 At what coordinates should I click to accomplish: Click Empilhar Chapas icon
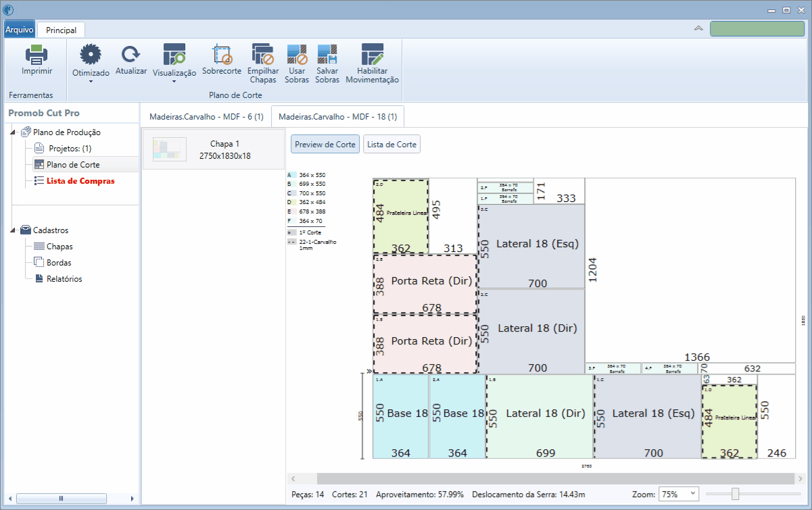(x=262, y=54)
